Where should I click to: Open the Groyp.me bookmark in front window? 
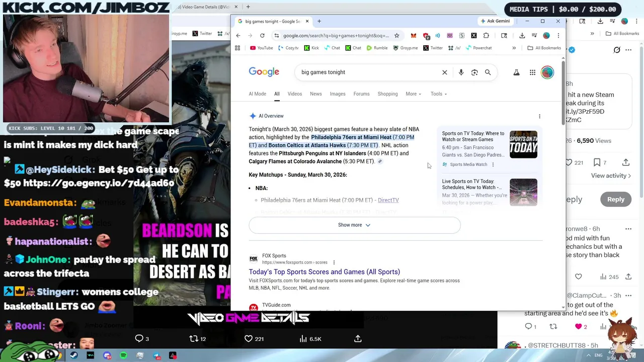click(x=406, y=48)
